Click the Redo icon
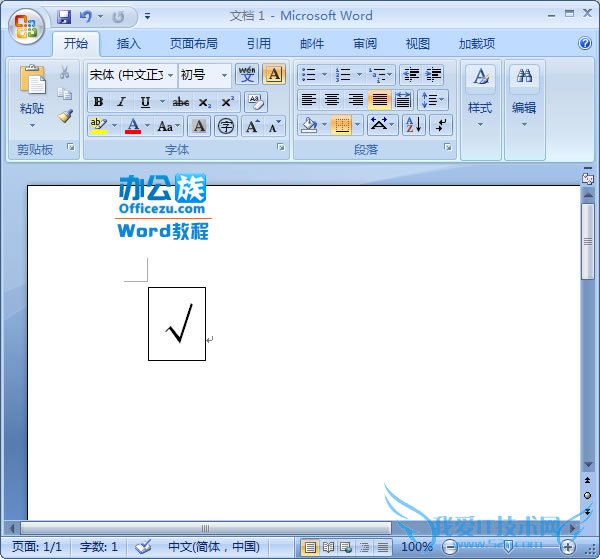The image size is (600, 559). coord(118,16)
